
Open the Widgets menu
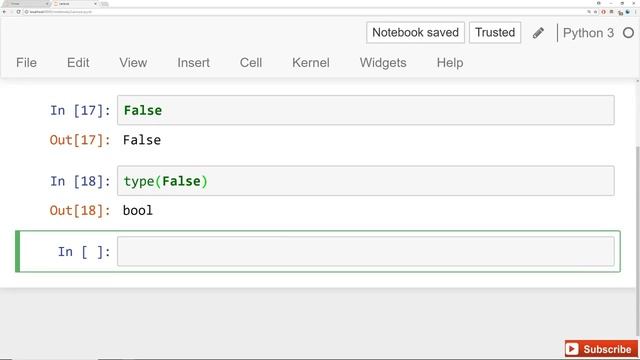click(x=383, y=62)
